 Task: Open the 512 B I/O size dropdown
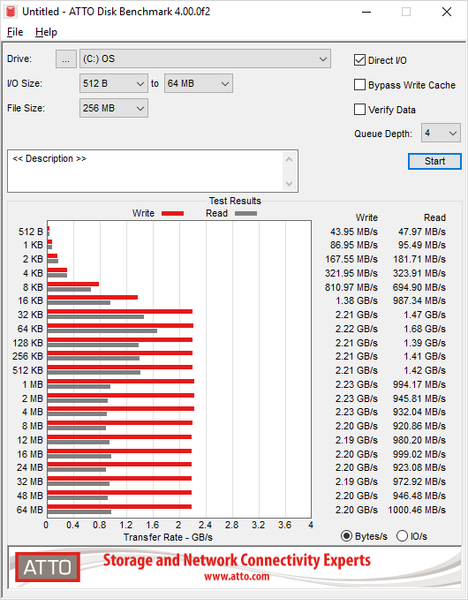coord(114,83)
